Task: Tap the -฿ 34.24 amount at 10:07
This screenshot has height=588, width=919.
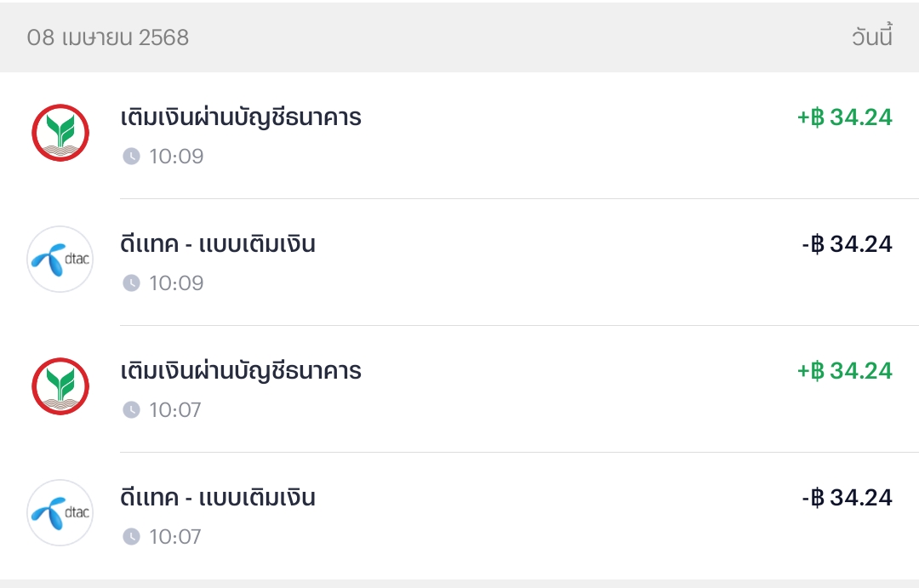Action: 847,498
